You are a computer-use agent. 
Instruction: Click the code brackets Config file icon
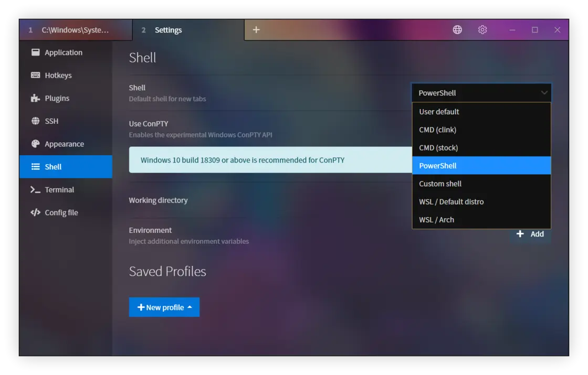pyautogui.click(x=35, y=212)
